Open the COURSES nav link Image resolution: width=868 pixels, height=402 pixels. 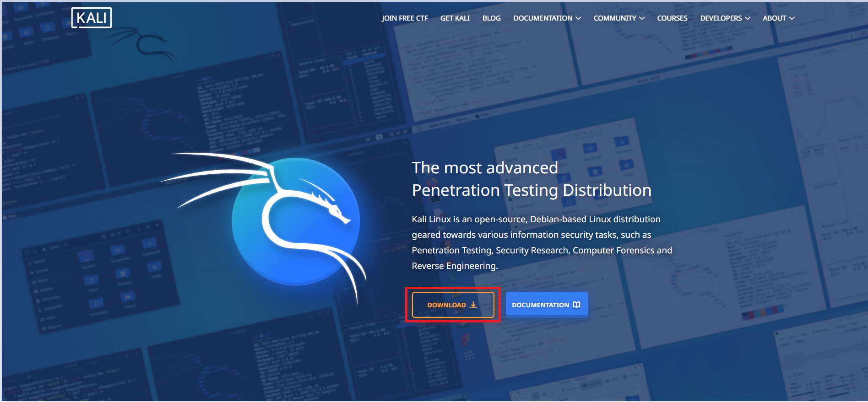click(672, 18)
